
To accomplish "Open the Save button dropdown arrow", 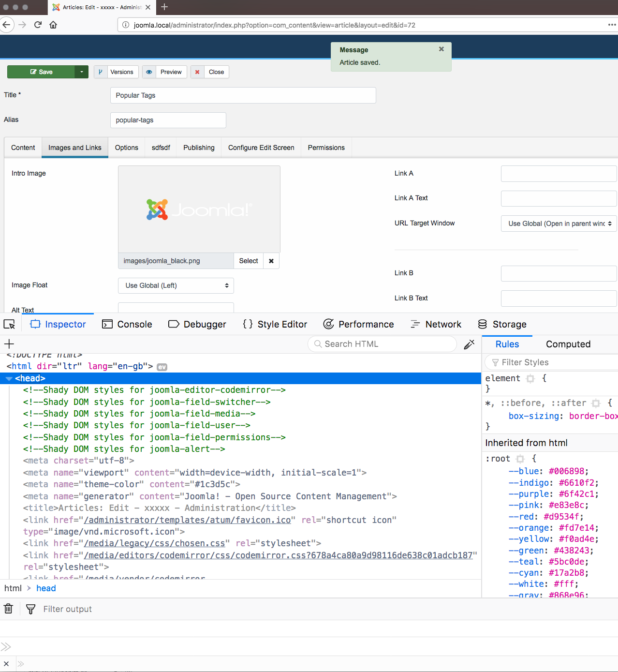I will pos(82,72).
